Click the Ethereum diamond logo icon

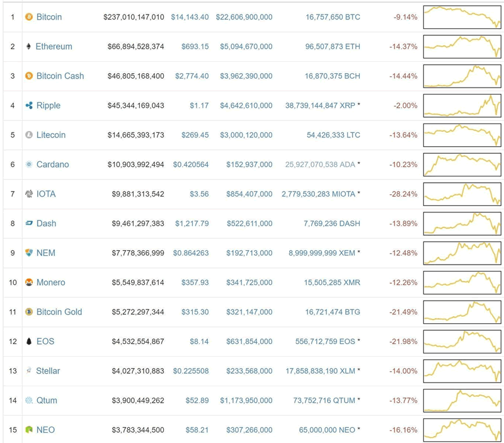[28, 47]
